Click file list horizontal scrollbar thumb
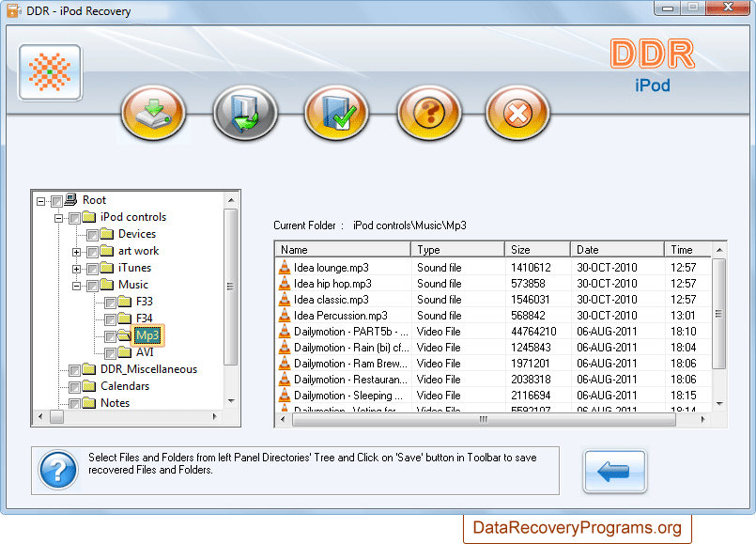 [x=484, y=419]
